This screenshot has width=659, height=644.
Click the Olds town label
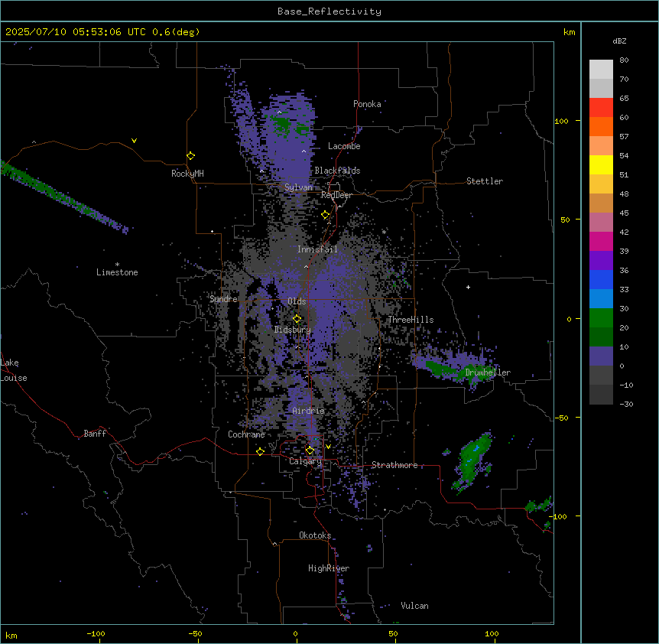click(297, 301)
